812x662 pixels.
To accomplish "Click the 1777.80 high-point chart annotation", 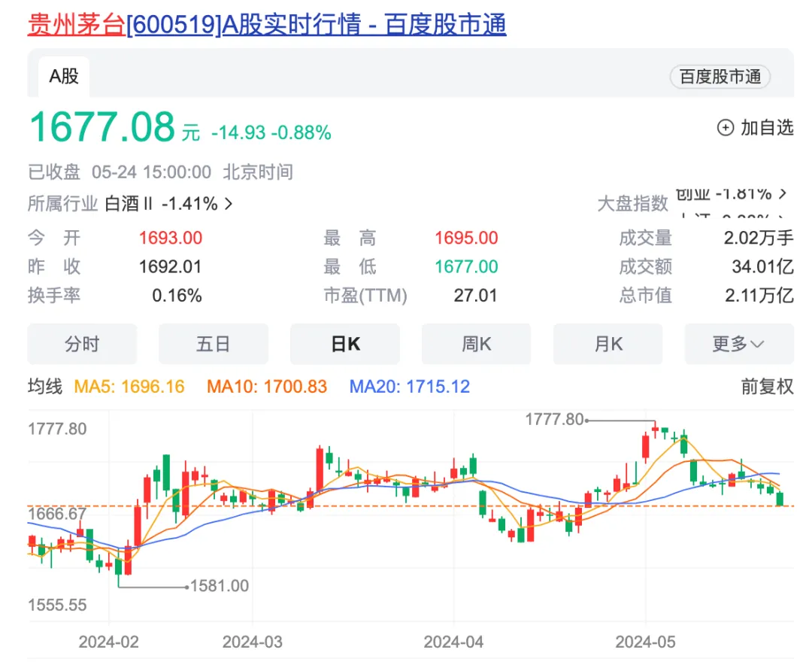I will pos(555,419).
